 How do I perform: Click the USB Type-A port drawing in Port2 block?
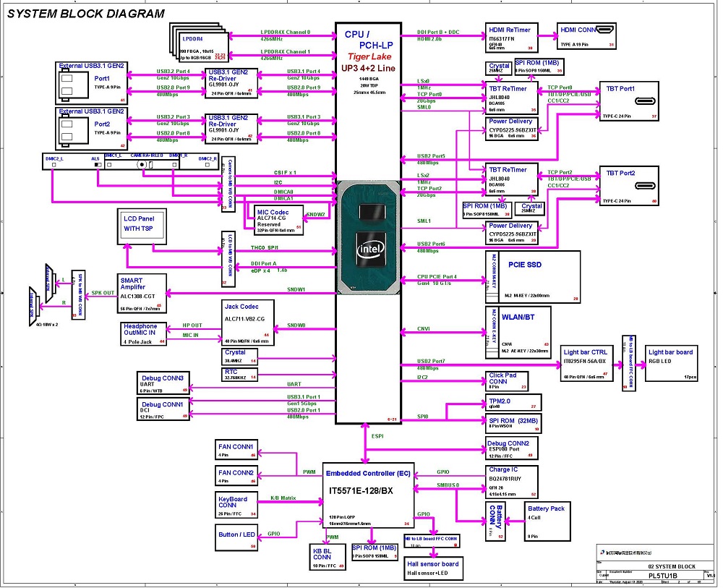pos(74,130)
